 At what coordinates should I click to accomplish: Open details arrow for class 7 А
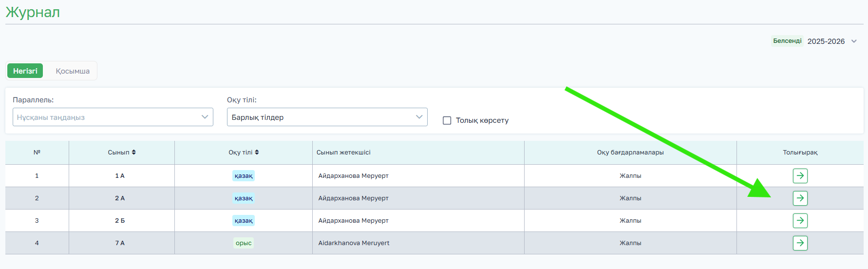800,243
